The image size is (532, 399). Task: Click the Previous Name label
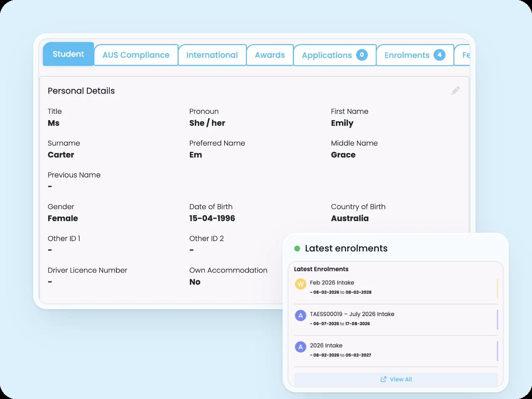click(x=74, y=175)
